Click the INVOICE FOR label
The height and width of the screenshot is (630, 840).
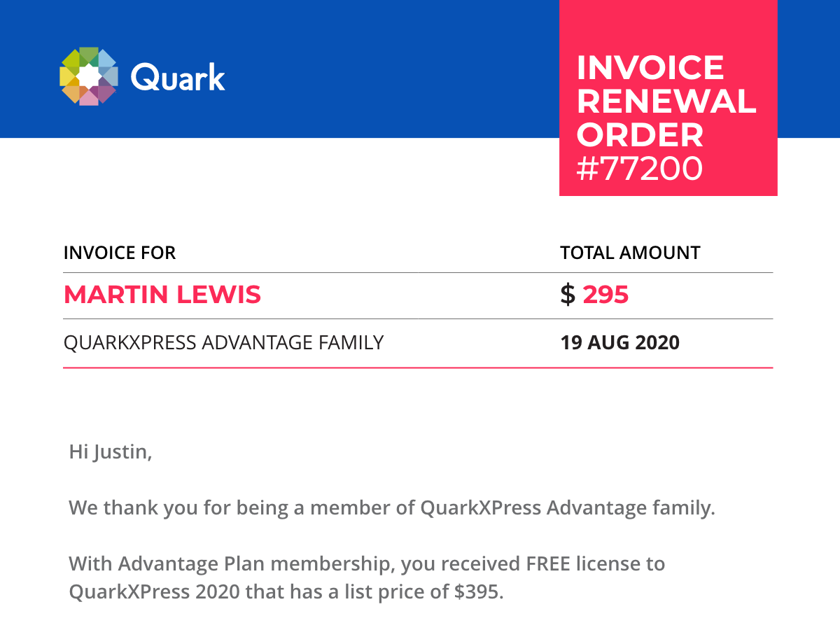[120, 253]
